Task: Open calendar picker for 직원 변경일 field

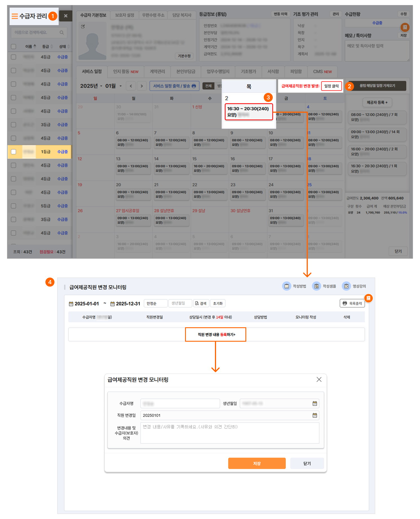Action: point(315,415)
